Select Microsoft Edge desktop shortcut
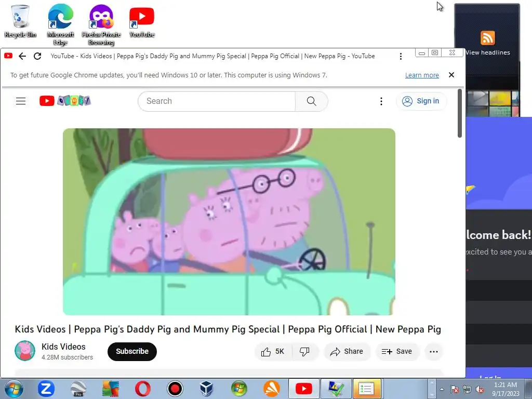The height and width of the screenshot is (399, 532). pos(60,24)
